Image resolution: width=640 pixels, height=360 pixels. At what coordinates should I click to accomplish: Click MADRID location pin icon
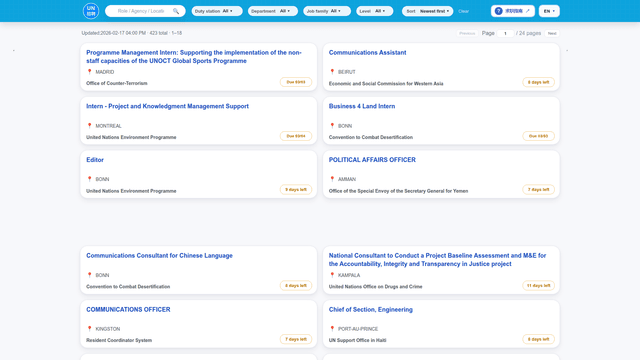tap(89, 72)
